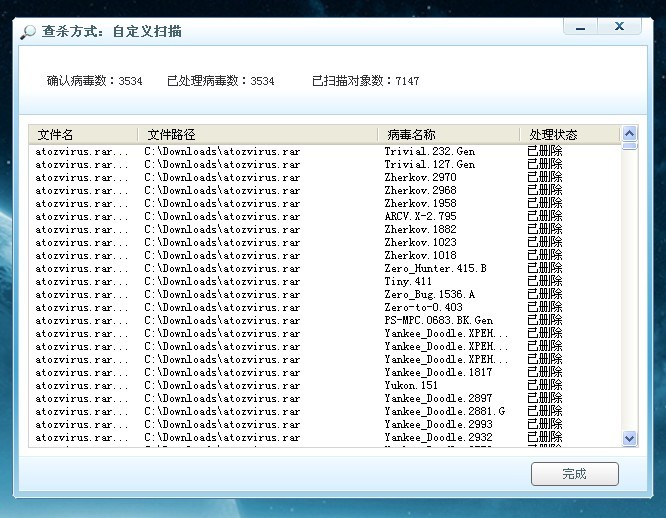Select the Zero_Bug.1536.A entry
The height and width of the screenshot is (518, 666).
click(325, 294)
